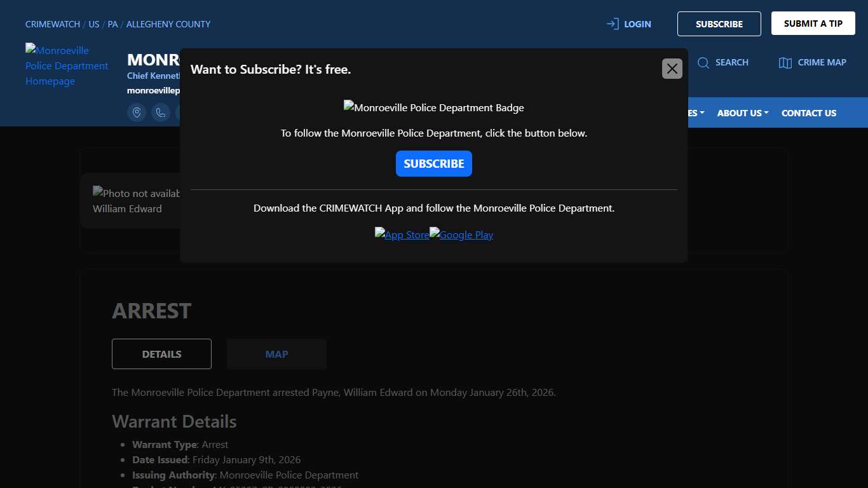Open the Contact Us menu item
868x488 pixels.
point(808,113)
